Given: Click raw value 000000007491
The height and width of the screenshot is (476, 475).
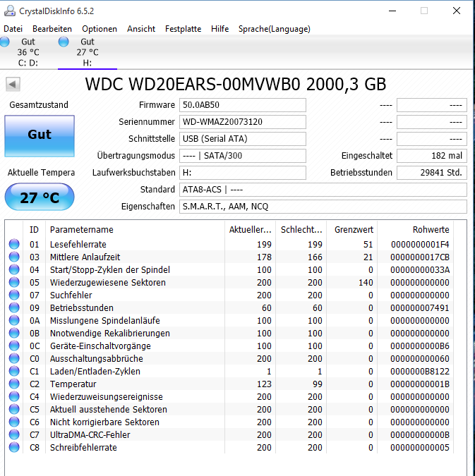Looking at the screenshot, I should point(420,308).
